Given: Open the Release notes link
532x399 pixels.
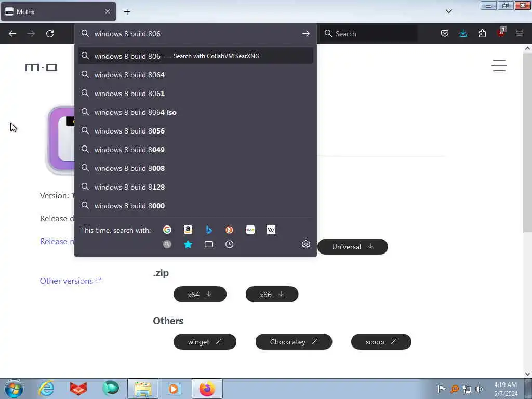Looking at the screenshot, I should coord(57,241).
